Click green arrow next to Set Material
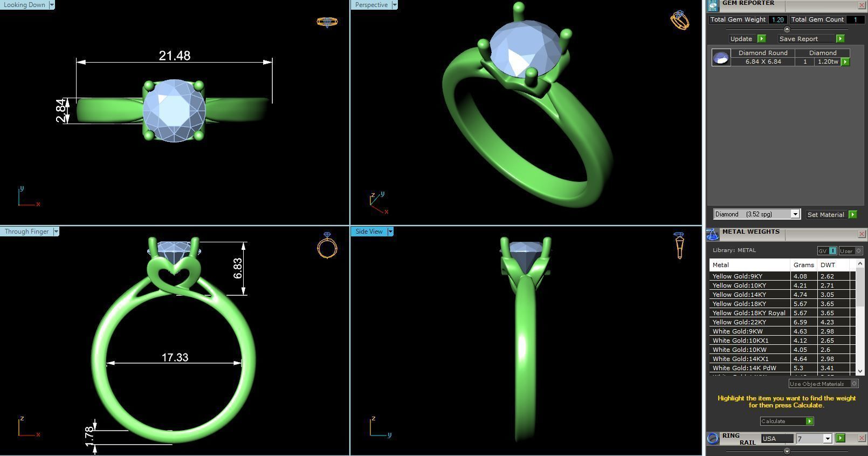Screen dimensions: 868x456 pyautogui.click(x=852, y=215)
